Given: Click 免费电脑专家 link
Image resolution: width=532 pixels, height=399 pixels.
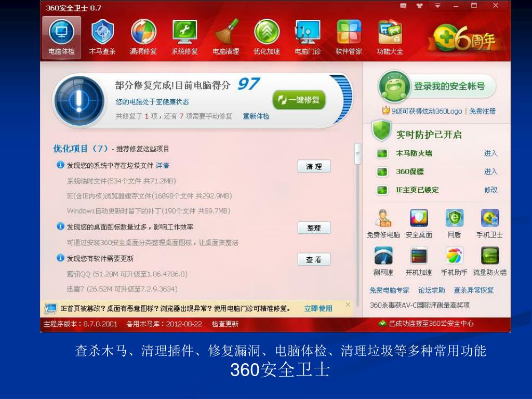Looking at the screenshot, I should point(389,290).
